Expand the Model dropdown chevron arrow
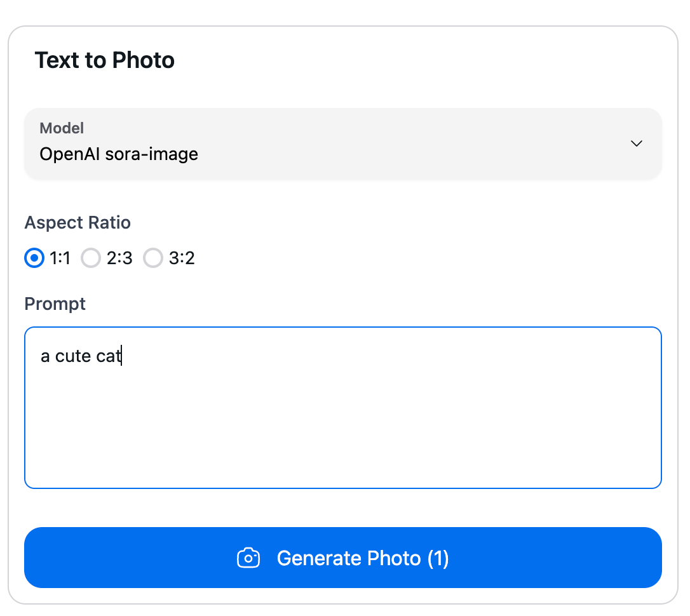The height and width of the screenshot is (616, 690). [x=636, y=144]
